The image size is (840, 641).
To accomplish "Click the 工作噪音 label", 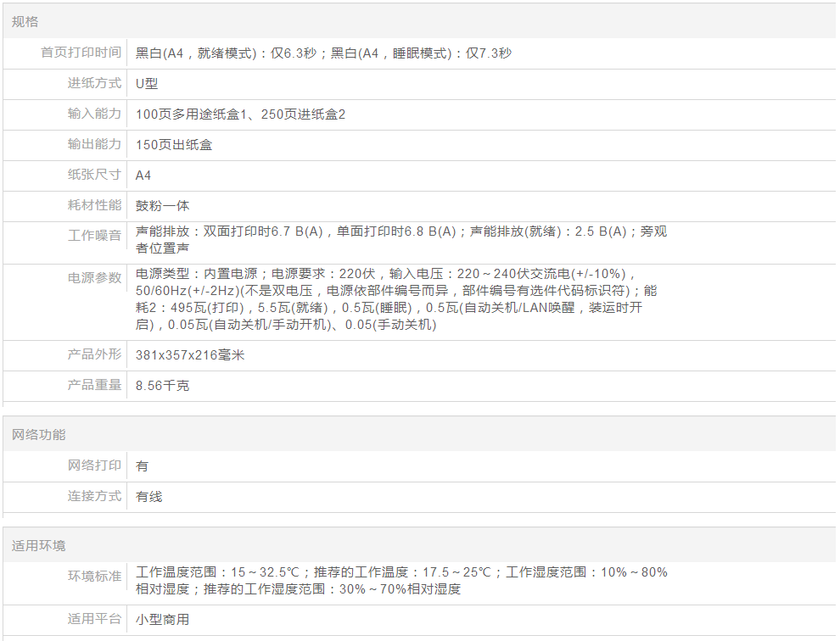I will click(94, 236).
